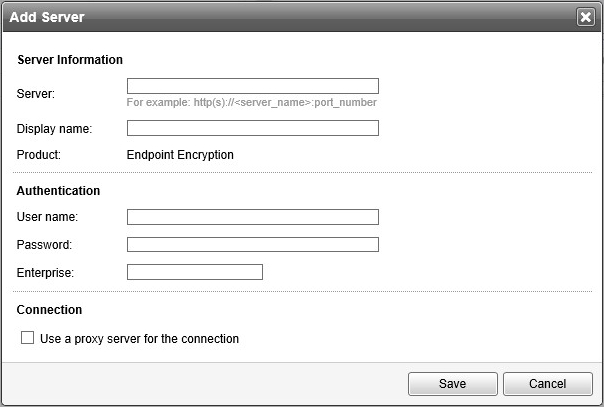This screenshot has width=604, height=407.
Task: Click the Save button
Action: pos(453,383)
